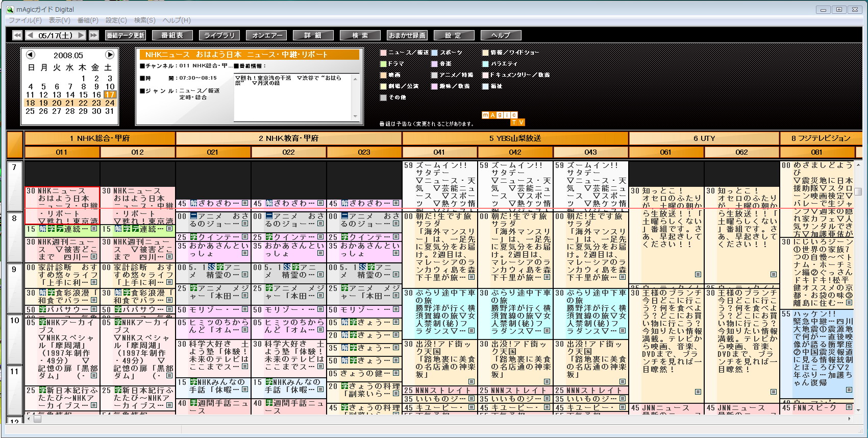
Task: Select 1 NHK総合・甲府 channel header
Action: (100, 138)
